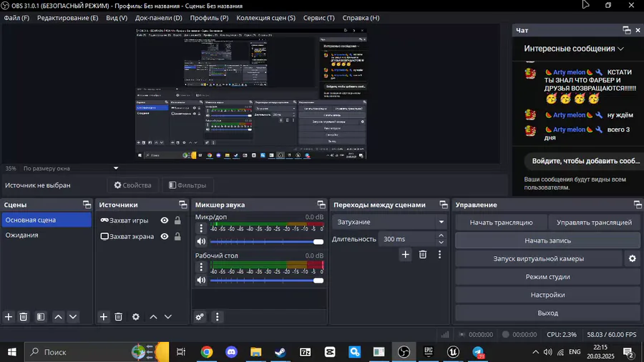
Task: Open the Профиль menu
Action: pyautogui.click(x=209, y=18)
